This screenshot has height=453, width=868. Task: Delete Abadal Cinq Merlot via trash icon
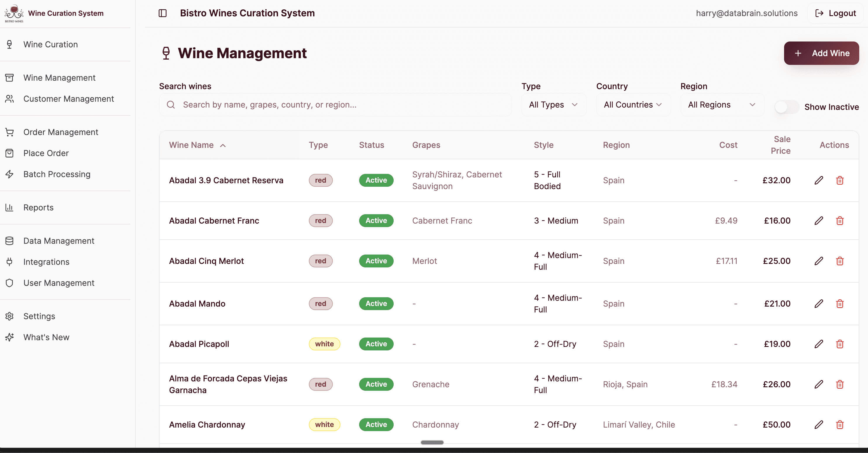tap(840, 261)
